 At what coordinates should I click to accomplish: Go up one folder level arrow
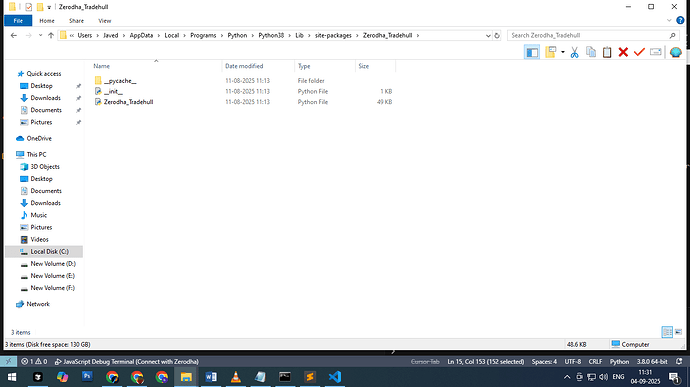tap(51, 35)
